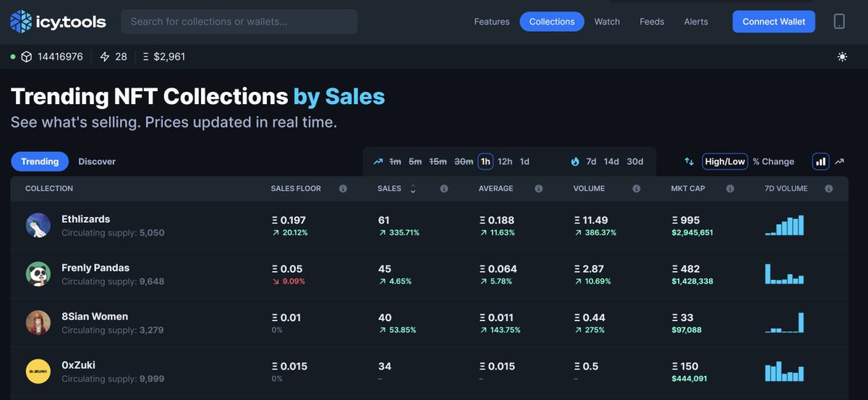The height and width of the screenshot is (400, 868).
Task: Choose the line chart view icon
Action: point(839,161)
